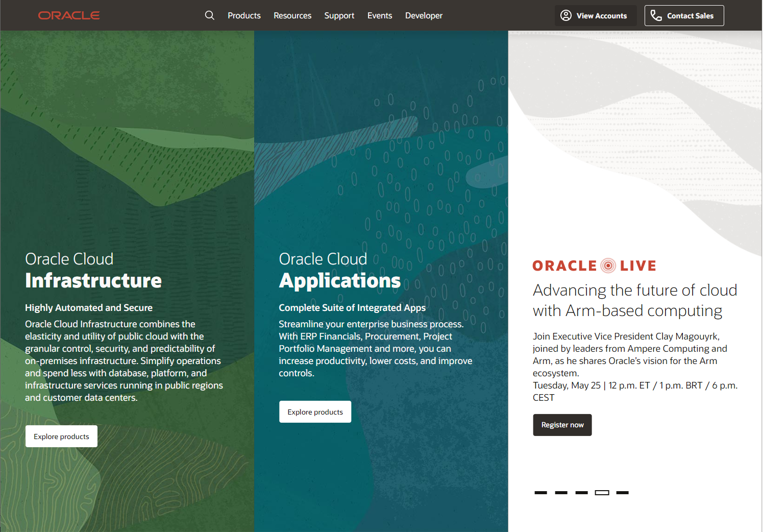Click the bold "Infrastructure" heading
The width and height of the screenshot is (763, 532).
(93, 281)
